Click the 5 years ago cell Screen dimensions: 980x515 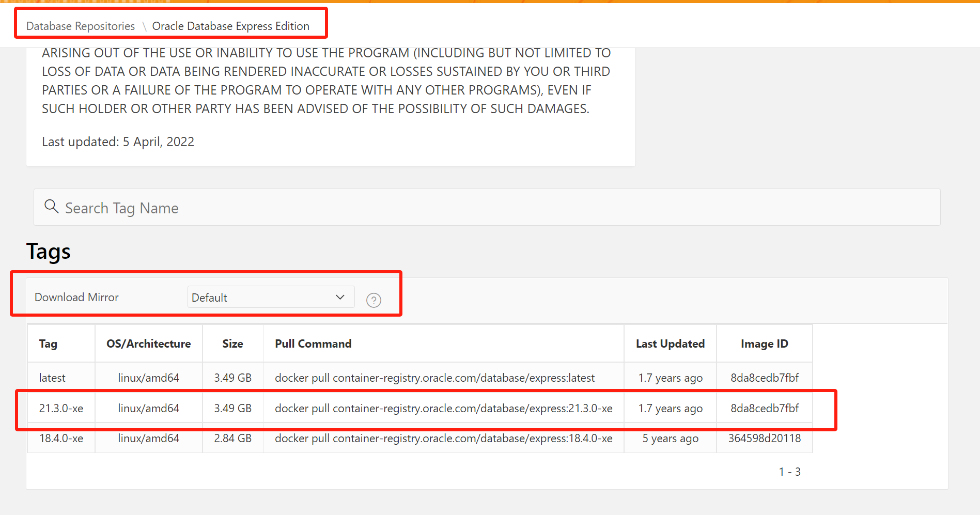pyautogui.click(x=670, y=439)
